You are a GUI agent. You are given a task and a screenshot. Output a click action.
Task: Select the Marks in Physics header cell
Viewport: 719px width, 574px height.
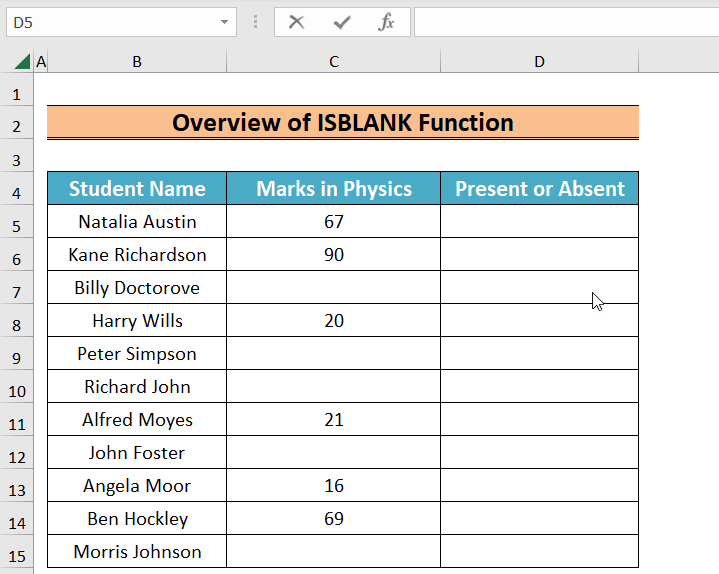(333, 189)
